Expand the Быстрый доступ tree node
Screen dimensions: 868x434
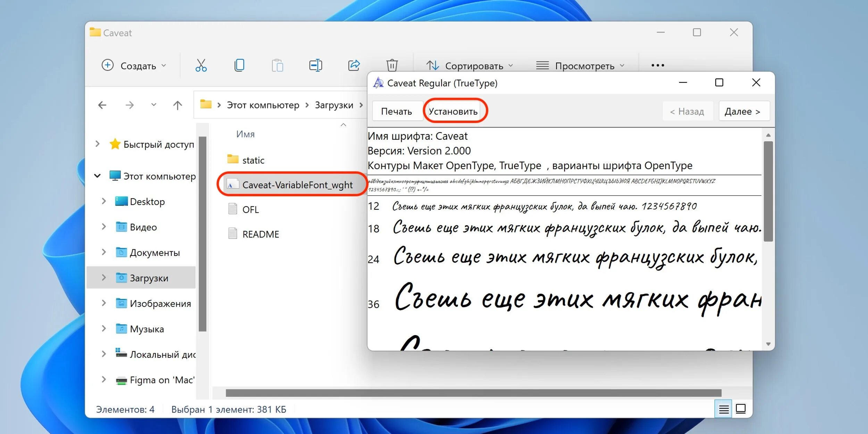pos(98,144)
